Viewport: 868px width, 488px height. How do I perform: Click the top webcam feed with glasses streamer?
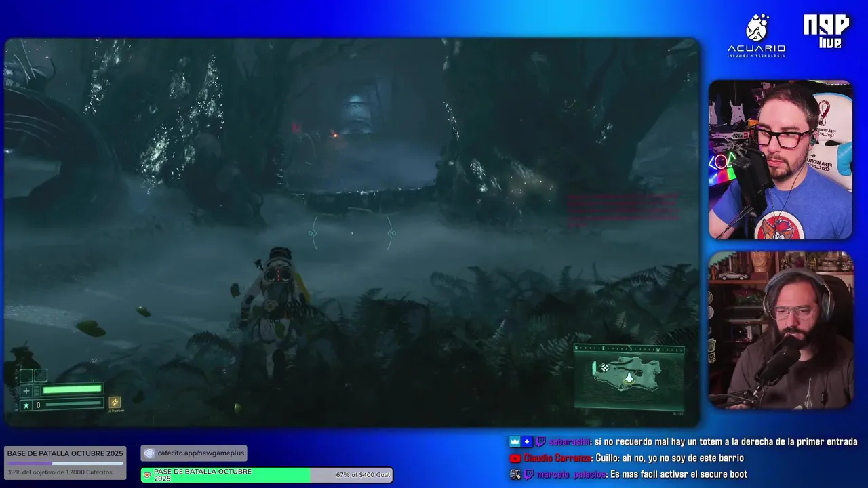tap(781, 159)
